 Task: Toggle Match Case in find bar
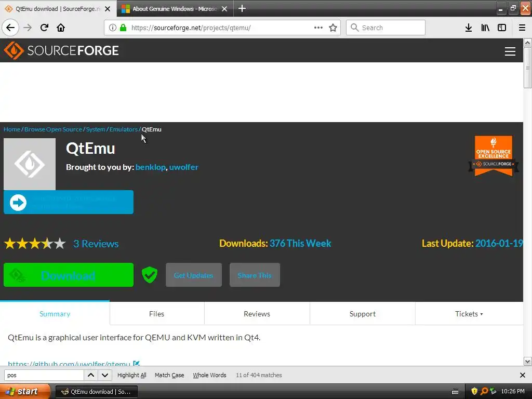(x=169, y=375)
